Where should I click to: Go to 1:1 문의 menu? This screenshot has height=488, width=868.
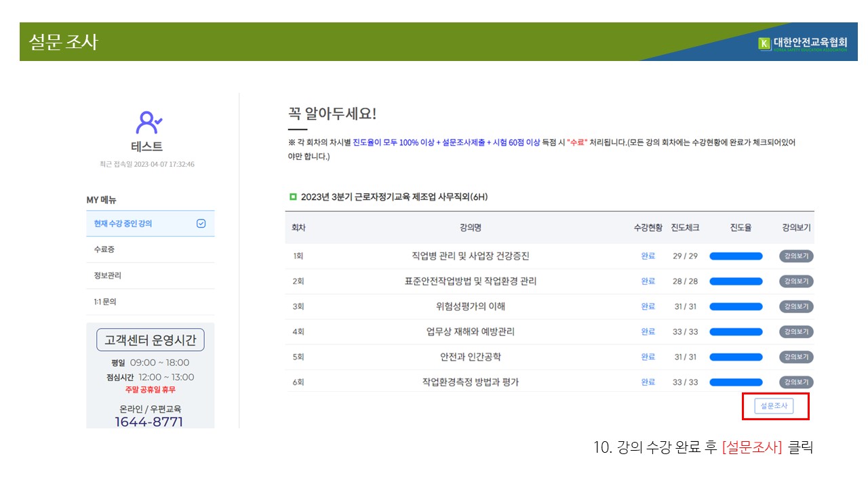tap(105, 302)
